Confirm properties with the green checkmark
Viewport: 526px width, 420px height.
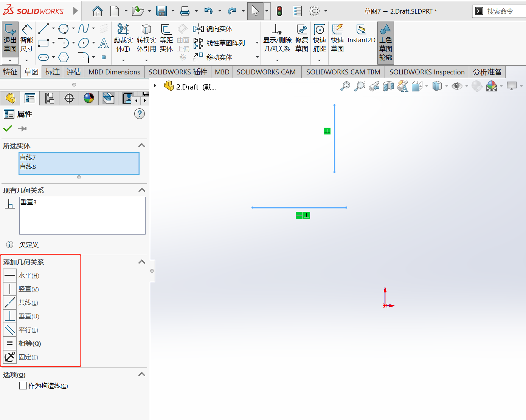pos(8,128)
